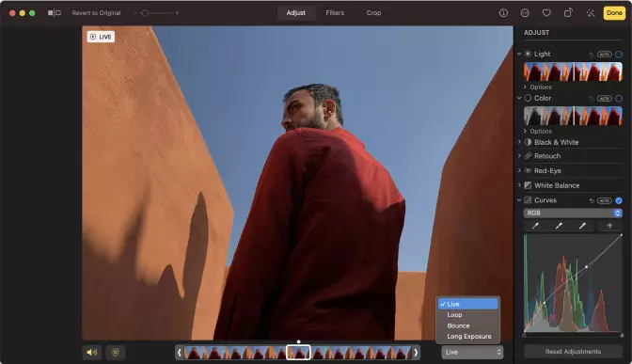Apply auto enhance magic wand
632x364 pixels.
591,13
